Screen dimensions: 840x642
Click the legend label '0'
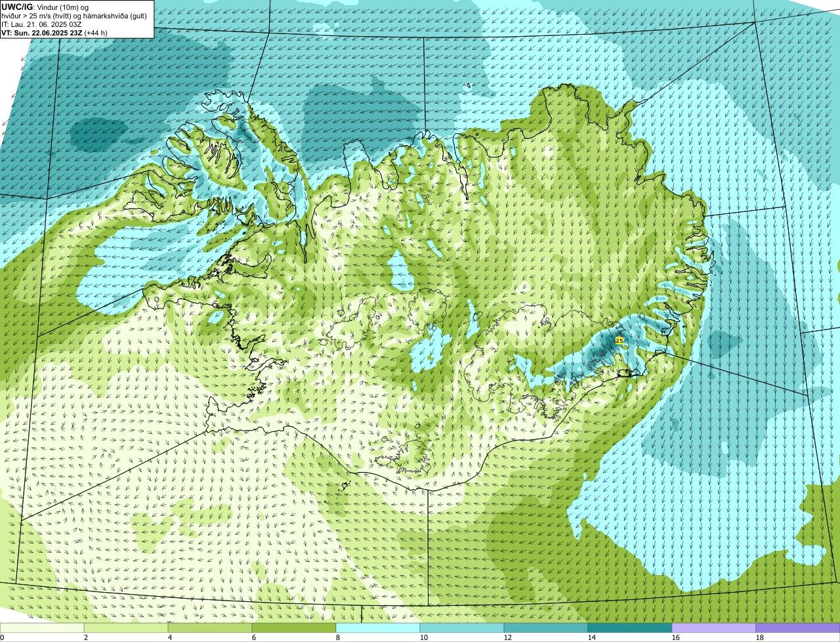(2, 637)
